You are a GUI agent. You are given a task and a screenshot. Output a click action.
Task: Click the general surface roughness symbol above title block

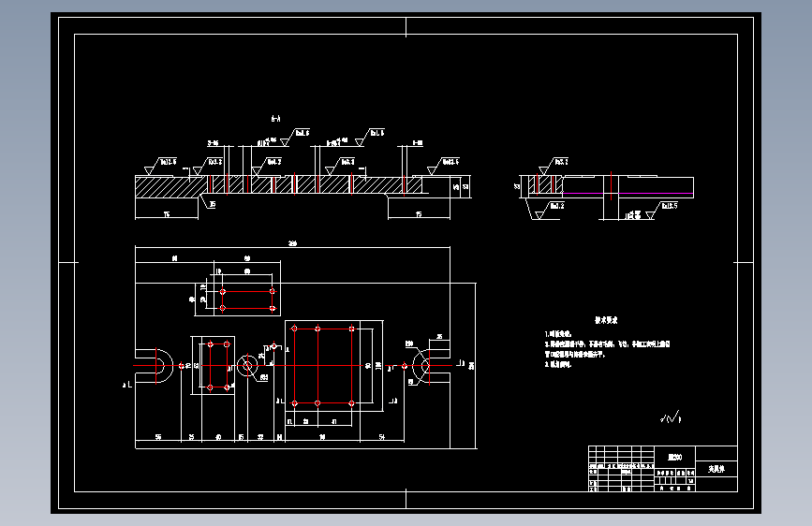[x=672, y=417]
